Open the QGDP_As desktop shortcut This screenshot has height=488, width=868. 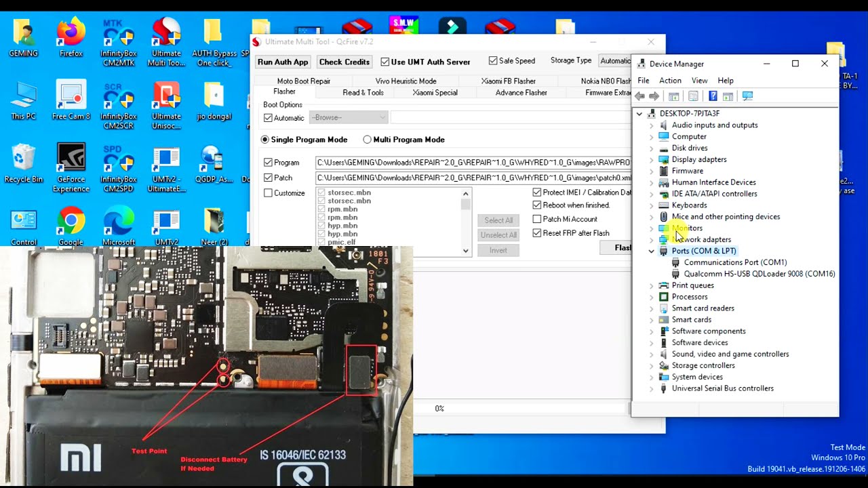coord(213,164)
